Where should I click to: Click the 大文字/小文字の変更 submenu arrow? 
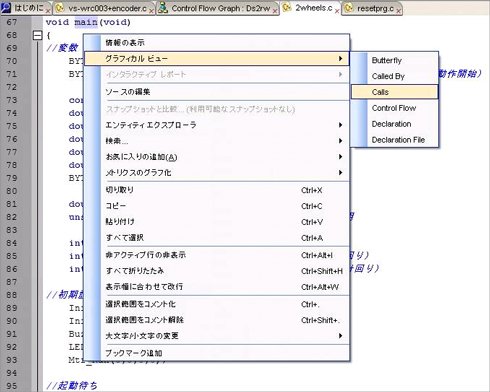pos(340,336)
